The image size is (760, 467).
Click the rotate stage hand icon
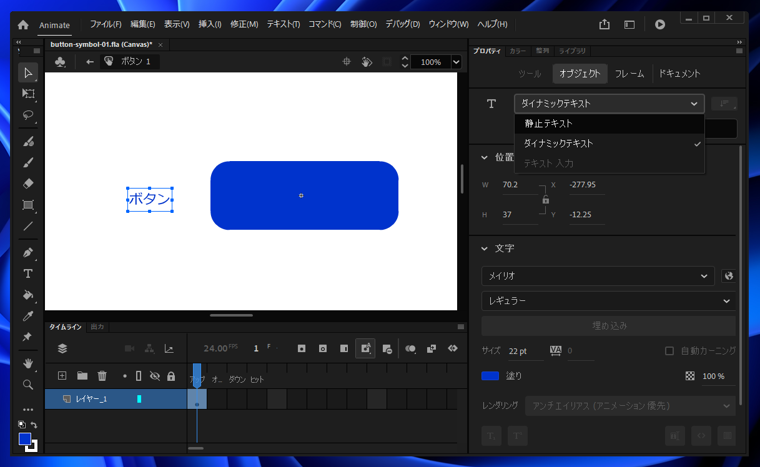pos(367,62)
